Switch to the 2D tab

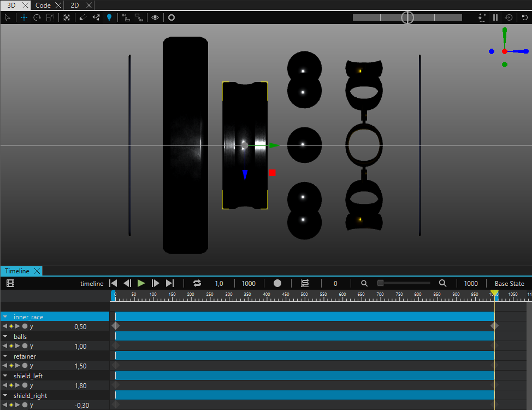tap(75, 5)
